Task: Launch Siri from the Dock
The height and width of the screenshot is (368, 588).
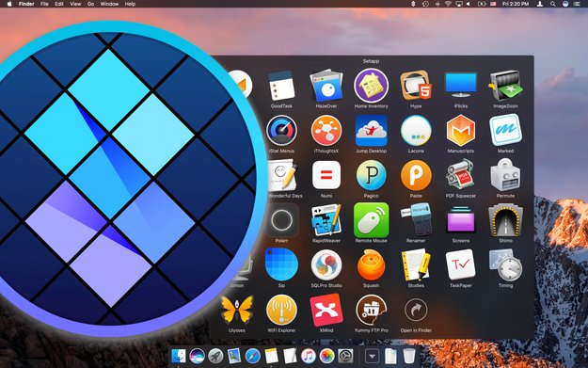Action: pos(197,356)
